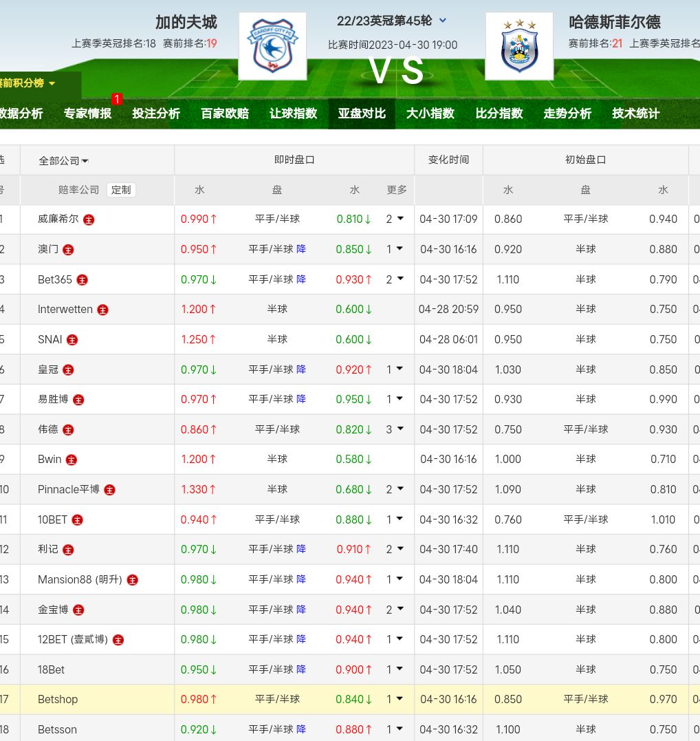Open the 大小指数 tab

(x=430, y=114)
